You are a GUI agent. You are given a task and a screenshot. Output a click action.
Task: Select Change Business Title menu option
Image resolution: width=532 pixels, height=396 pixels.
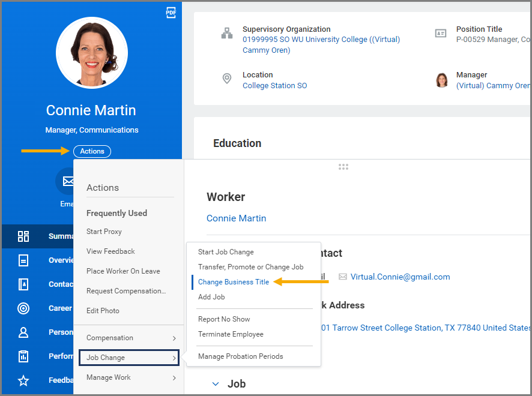click(234, 282)
